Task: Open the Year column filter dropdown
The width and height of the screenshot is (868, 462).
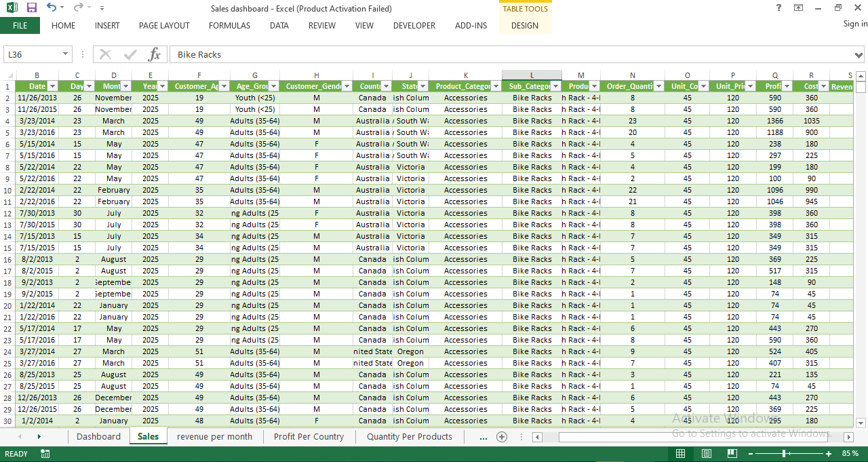Action: click(x=162, y=86)
